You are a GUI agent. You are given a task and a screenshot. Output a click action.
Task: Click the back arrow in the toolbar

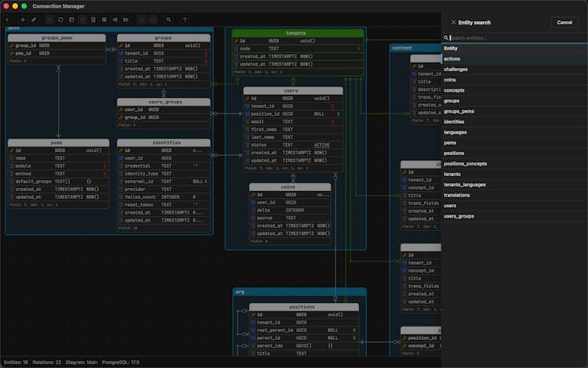(7, 19)
